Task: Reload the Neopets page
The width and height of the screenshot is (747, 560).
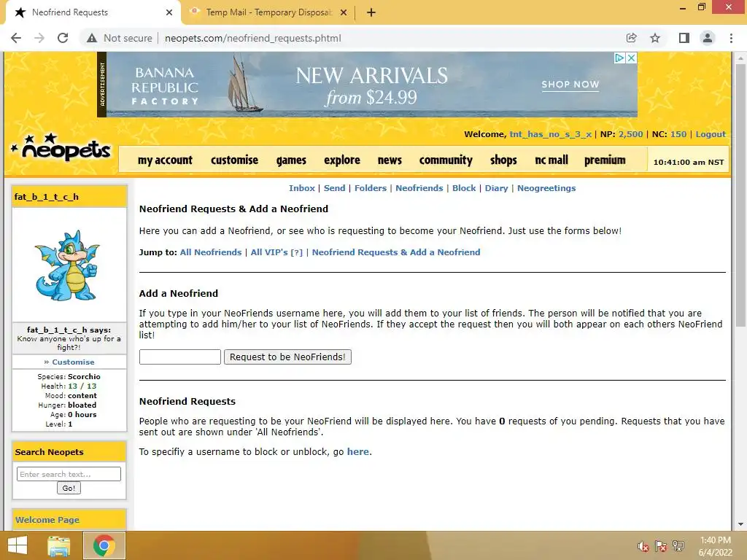Action: tap(63, 38)
